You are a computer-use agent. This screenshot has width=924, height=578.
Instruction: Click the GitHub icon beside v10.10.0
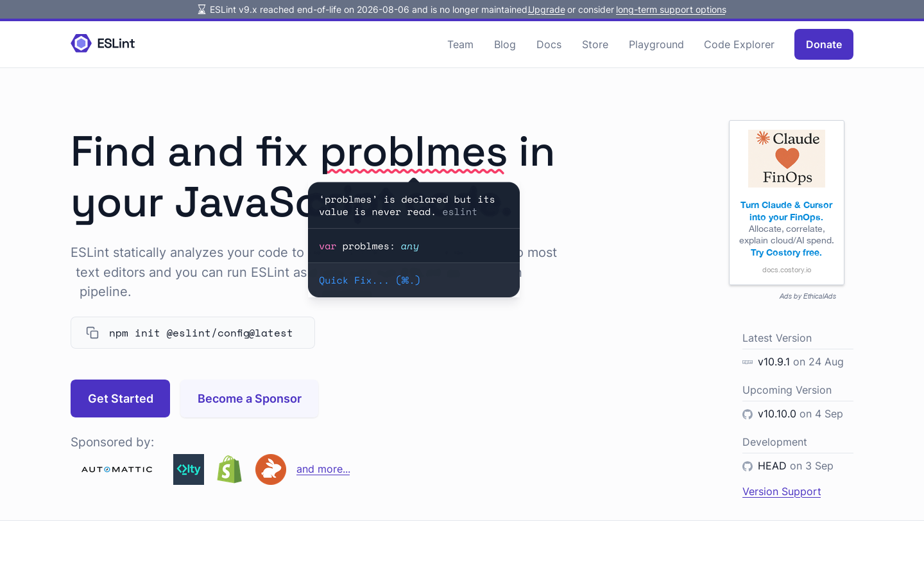click(748, 414)
